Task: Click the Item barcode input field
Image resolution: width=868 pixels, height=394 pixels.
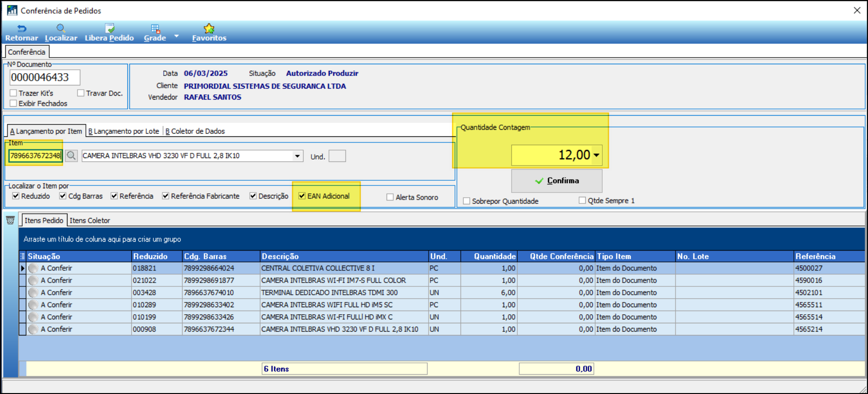Action: point(35,156)
